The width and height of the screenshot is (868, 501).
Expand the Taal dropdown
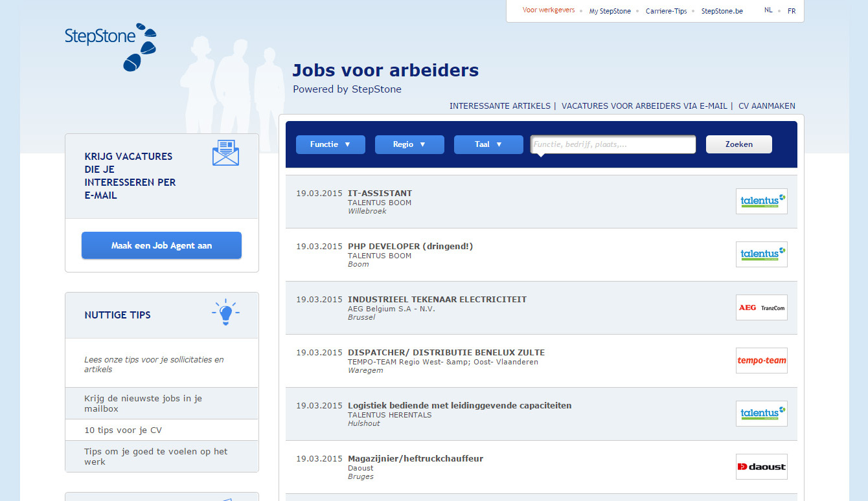click(x=488, y=144)
